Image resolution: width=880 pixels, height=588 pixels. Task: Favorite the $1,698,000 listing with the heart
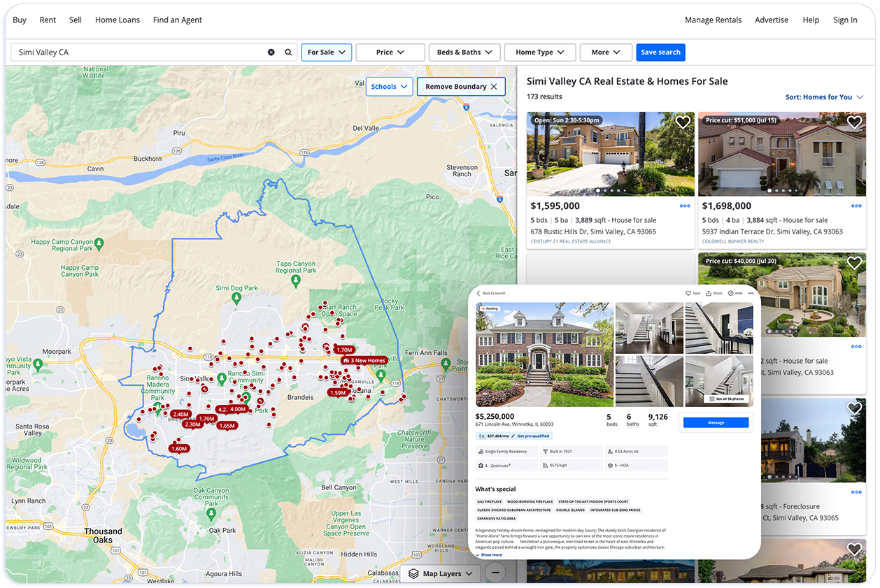[854, 122]
